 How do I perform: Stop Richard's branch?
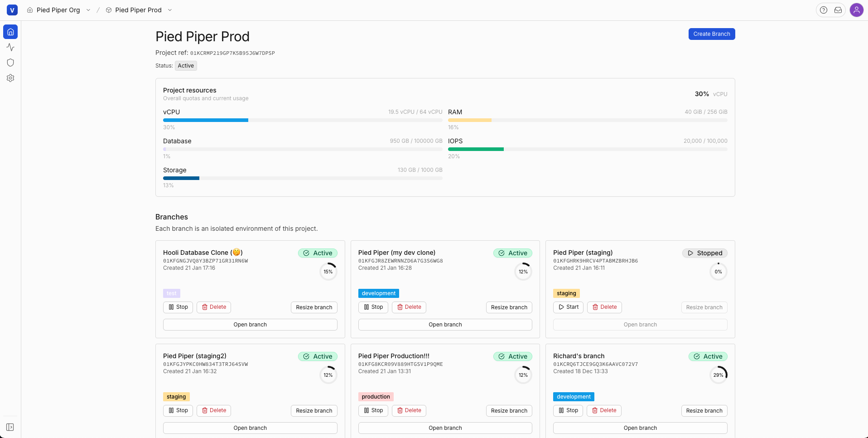pyautogui.click(x=568, y=410)
